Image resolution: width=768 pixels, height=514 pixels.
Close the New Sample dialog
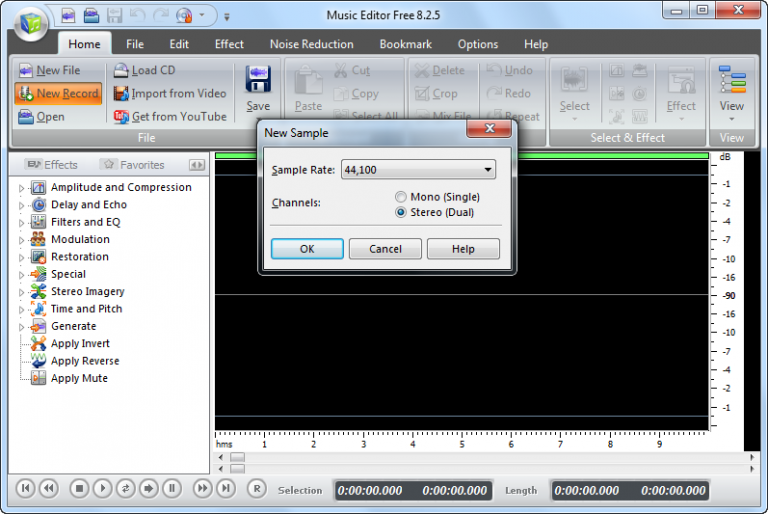pyautogui.click(x=489, y=128)
